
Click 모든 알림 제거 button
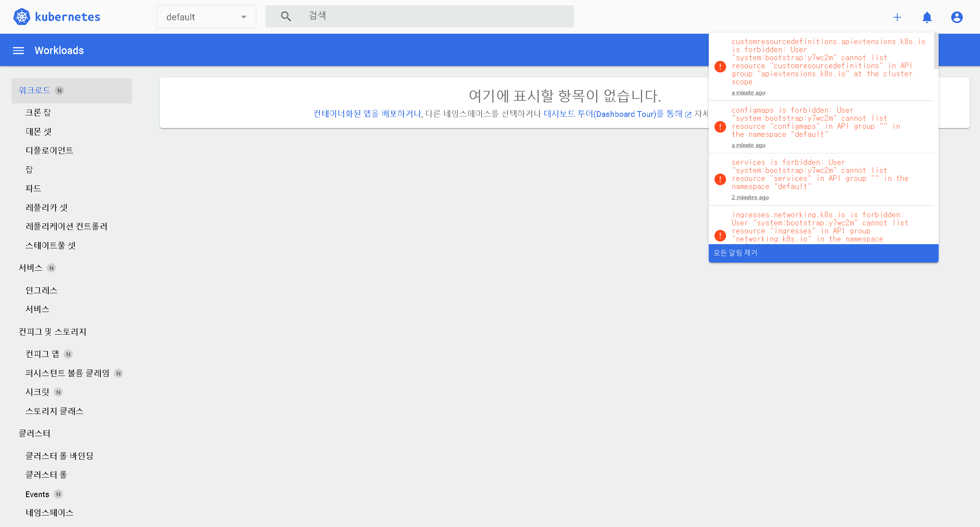(735, 253)
